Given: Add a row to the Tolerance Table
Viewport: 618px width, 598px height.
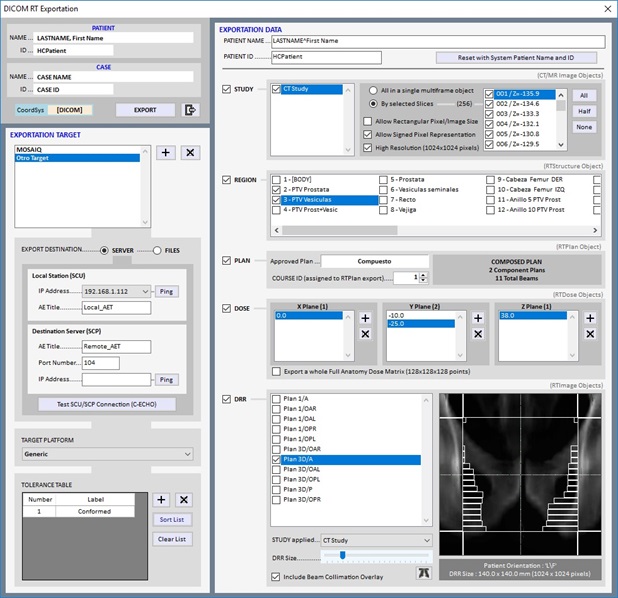Looking at the screenshot, I should (x=160, y=499).
